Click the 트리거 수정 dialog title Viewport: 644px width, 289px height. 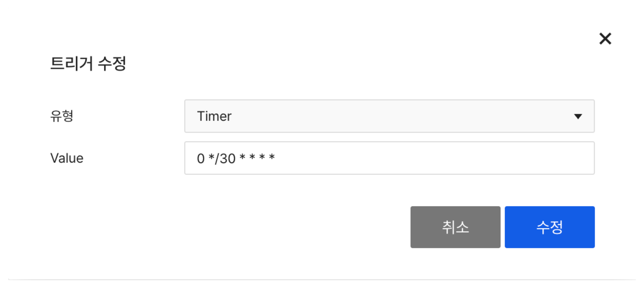point(88,64)
